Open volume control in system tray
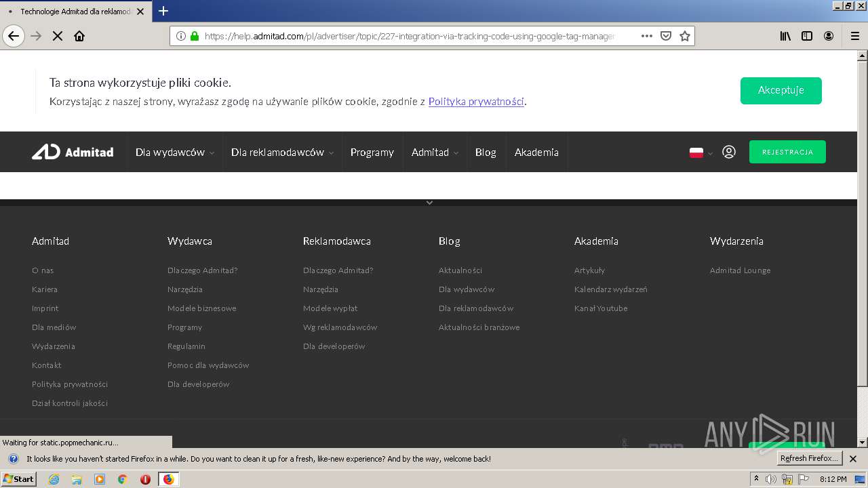Screen dimensions: 868x488 [771, 479]
